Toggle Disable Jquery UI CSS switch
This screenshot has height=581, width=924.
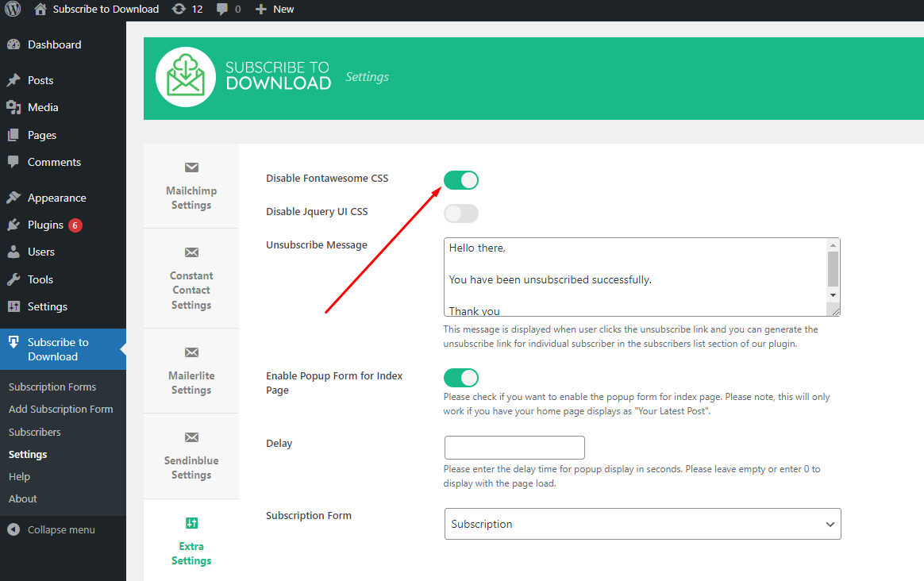tap(461, 214)
